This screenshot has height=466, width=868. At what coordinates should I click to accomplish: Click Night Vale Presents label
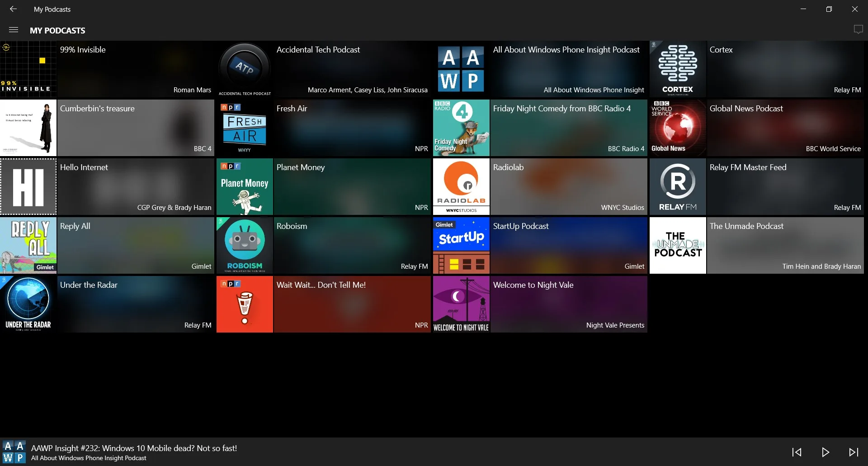pyautogui.click(x=615, y=325)
